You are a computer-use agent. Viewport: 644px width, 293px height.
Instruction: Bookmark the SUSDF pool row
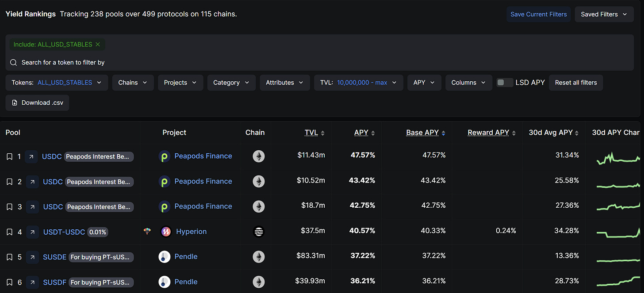(9, 282)
